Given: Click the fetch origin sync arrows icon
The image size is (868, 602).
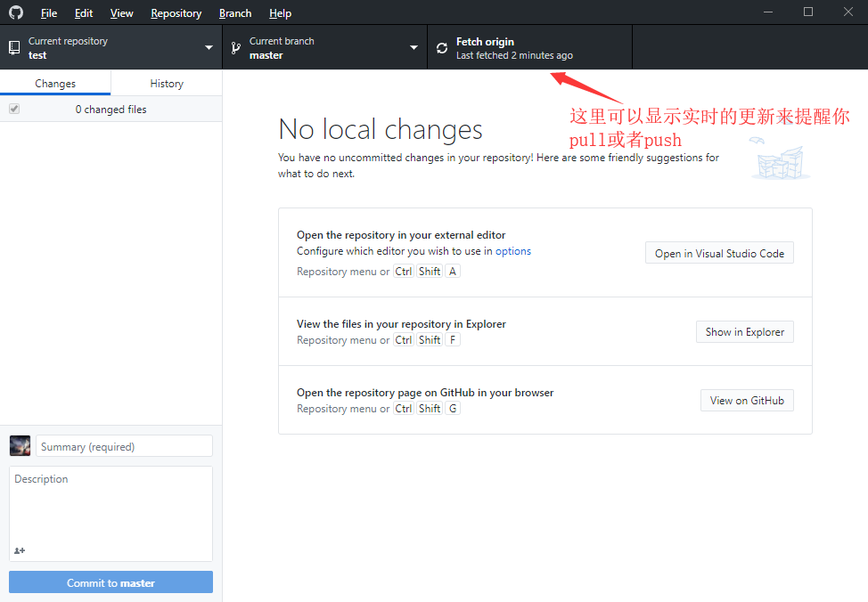Looking at the screenshot, I should [442, 48].
